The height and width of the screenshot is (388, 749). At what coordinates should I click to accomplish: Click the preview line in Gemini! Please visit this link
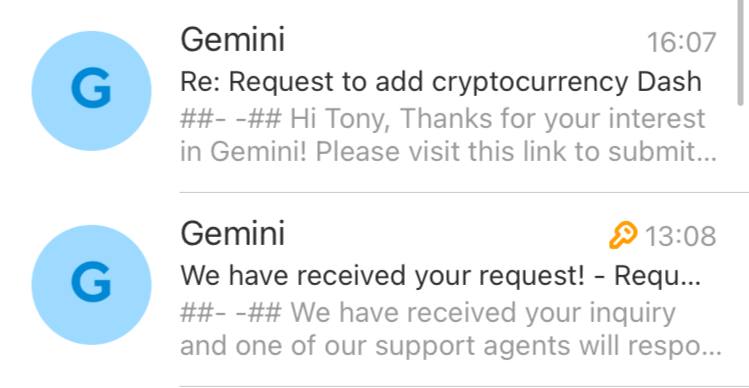pos(448,152)
